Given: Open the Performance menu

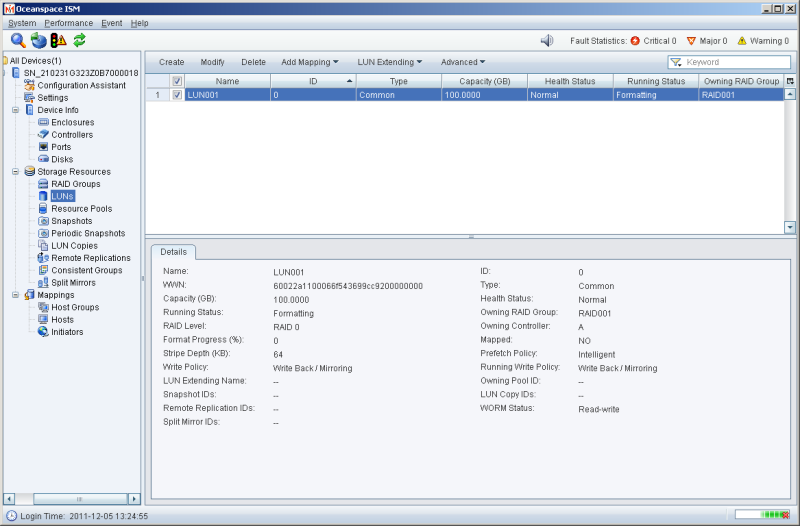Looking at the screenshot, I should pos(68,23).
